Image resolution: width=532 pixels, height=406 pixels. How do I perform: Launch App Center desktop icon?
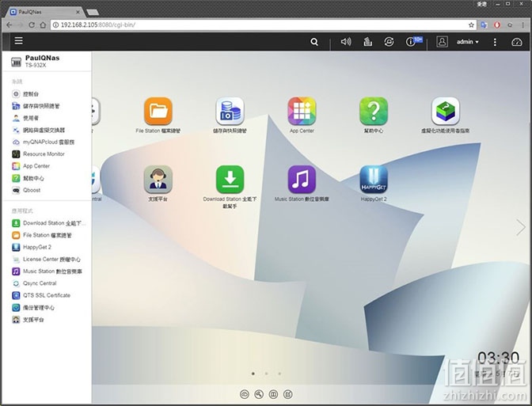pyautogui.click(x=302, y=112)
